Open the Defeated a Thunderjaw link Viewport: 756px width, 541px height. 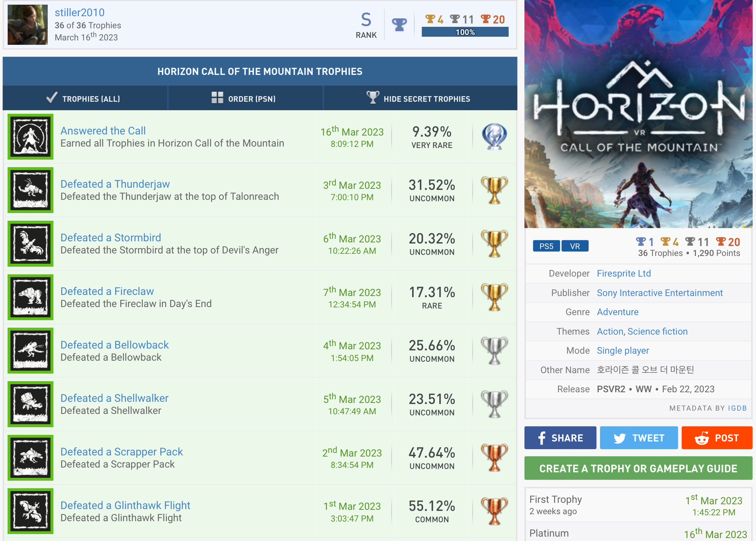[x=115, y=184]
